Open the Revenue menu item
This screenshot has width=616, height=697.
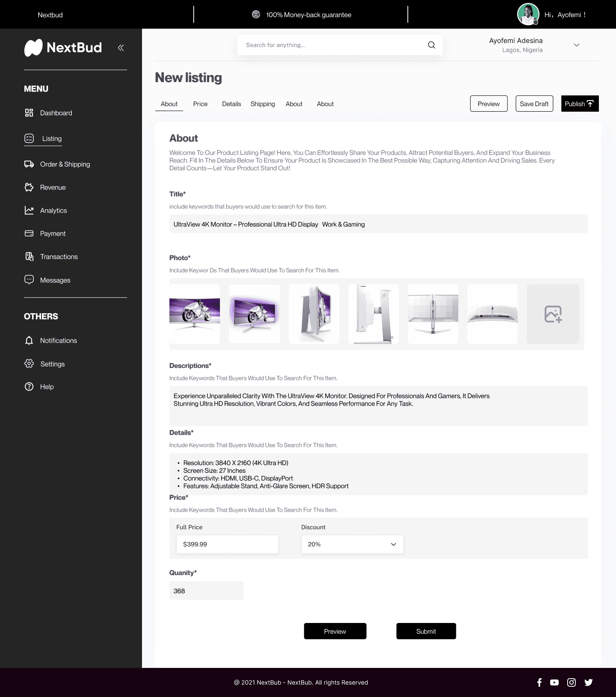coord(53,187)
